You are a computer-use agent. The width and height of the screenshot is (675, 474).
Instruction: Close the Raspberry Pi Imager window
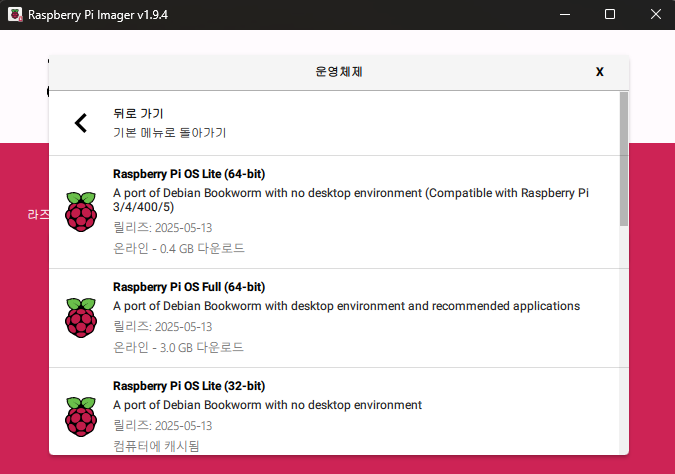pos(655,15)
